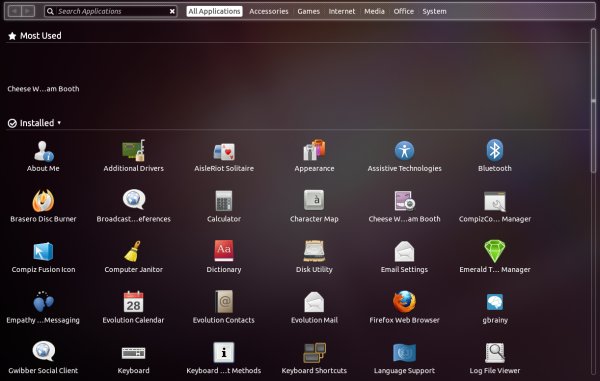Show Internet applications
The height and width of the screenshot is (381, 600).
pos(342,11)
